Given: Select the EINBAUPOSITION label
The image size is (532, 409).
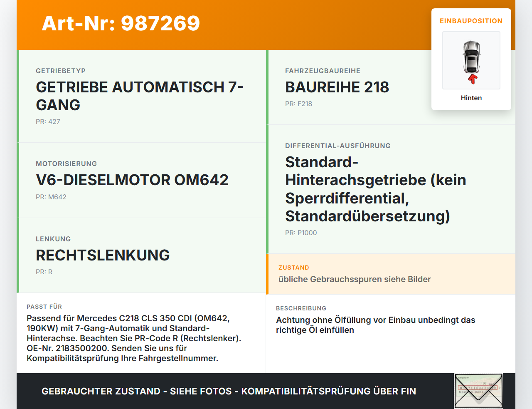Looking at the screenshot, I should 471,21.
